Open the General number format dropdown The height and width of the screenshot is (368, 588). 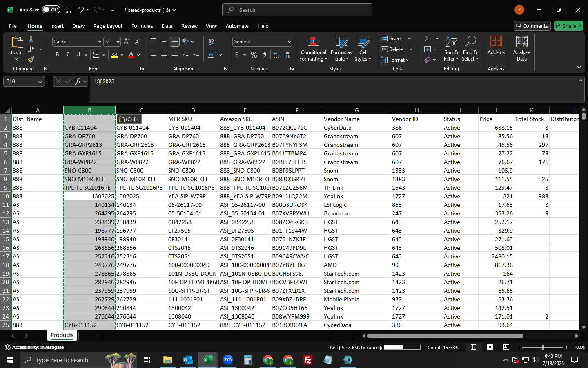pyautogui.click(x=289, y=42)
